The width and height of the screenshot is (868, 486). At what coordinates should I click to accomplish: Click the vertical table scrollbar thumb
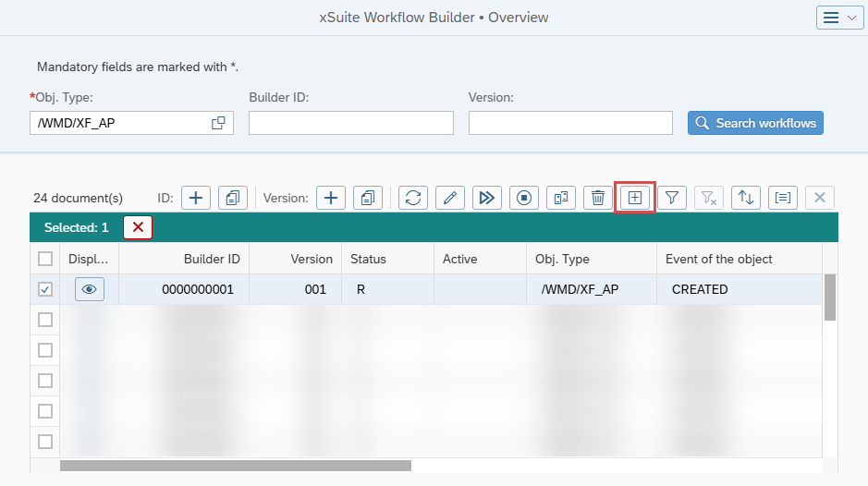coord(830,298)
